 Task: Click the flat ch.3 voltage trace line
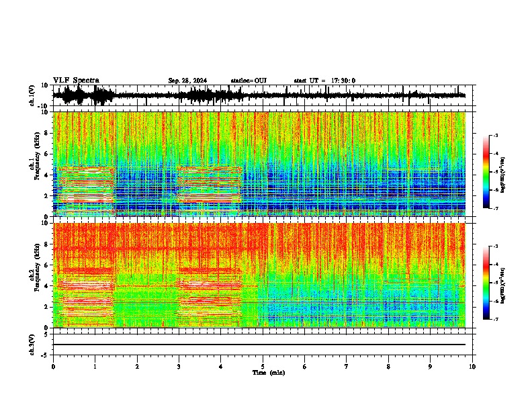(x=259, y=345)
